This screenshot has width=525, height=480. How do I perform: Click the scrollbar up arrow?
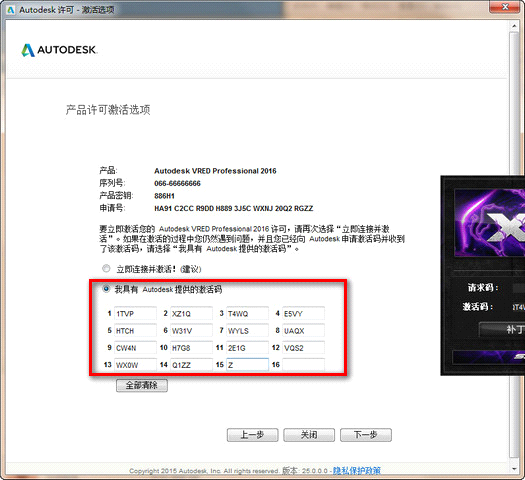pyautogui.click(x=514, y=26)
